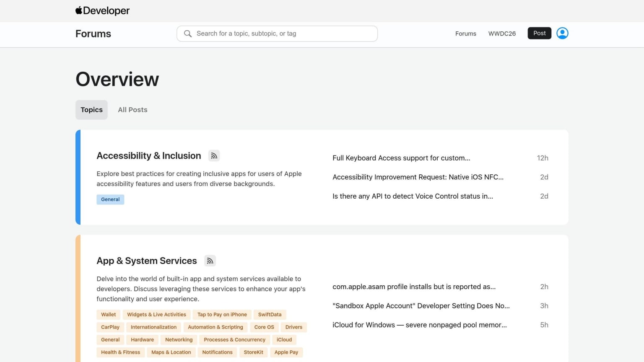Open the Forums heading link
This screenshot has height=362, width=644.
93,34
